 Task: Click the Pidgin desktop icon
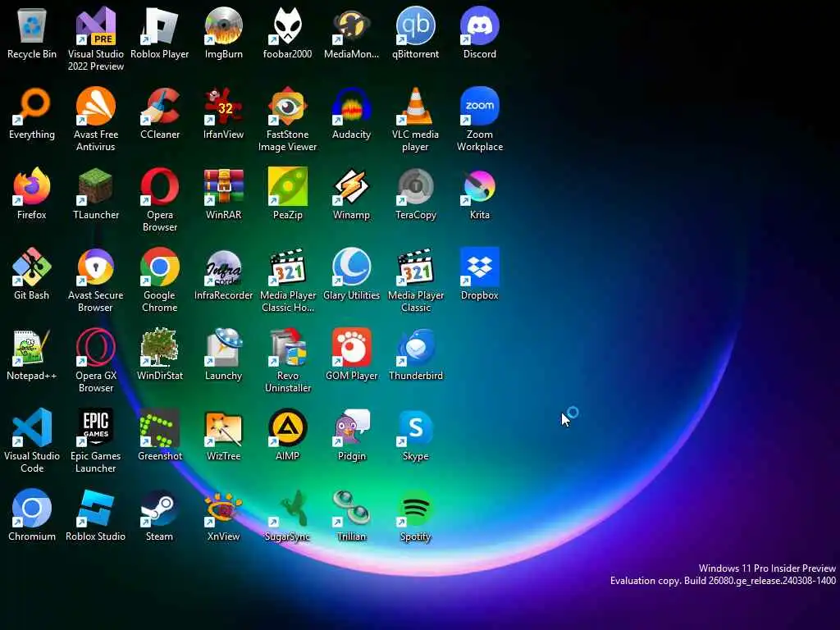351,427
